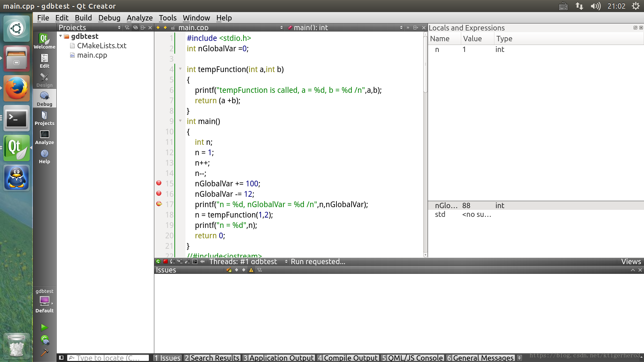Open Debug mode in the sidebar
The height and width of the screenshot is (362, 644).
[44, 99]
